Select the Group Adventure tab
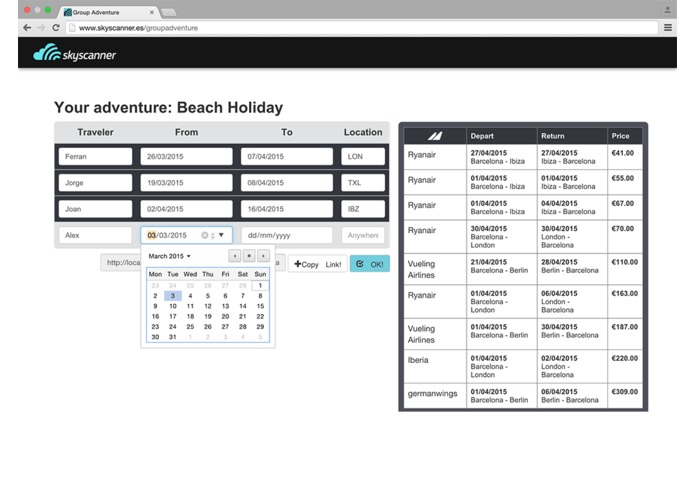 [x=109, y=12]
